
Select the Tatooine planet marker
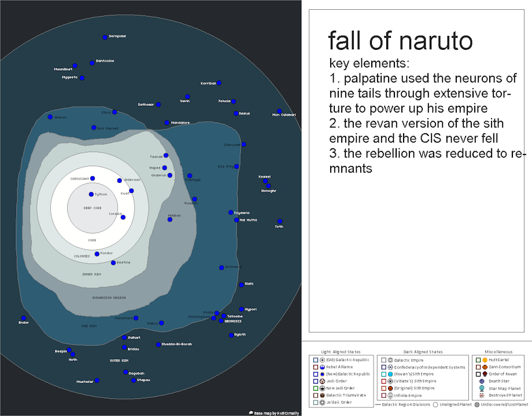click(224, 316)
